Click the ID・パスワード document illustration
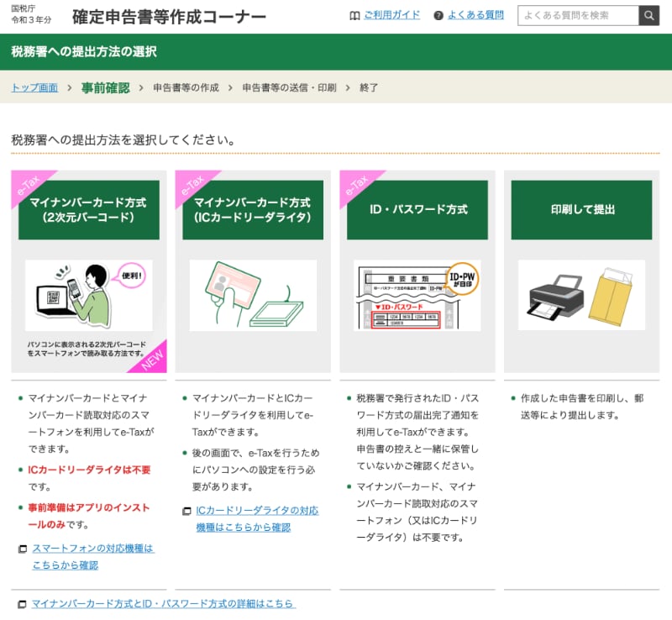672x620 pixels. pyautogui.click(x=417, y=295)
